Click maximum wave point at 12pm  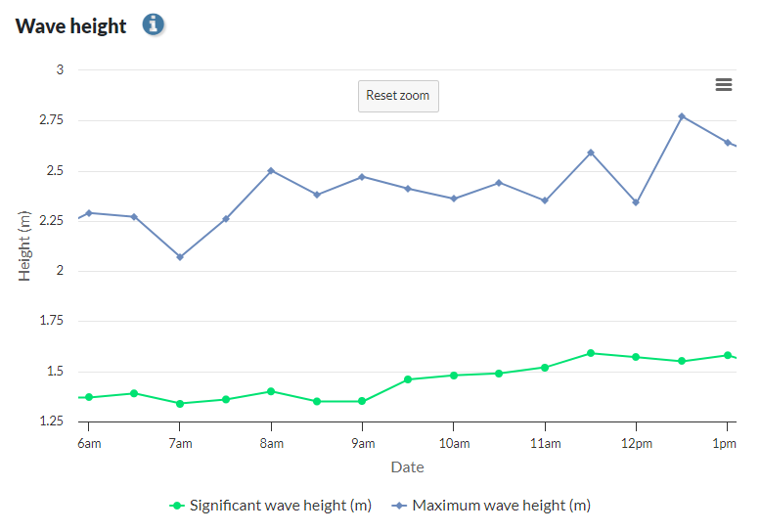pyautogui.click(x=636, y=202)
